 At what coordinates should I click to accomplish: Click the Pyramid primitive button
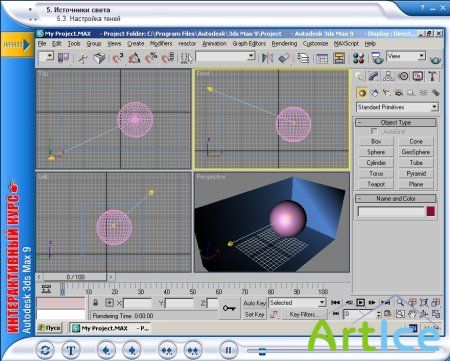416,173
